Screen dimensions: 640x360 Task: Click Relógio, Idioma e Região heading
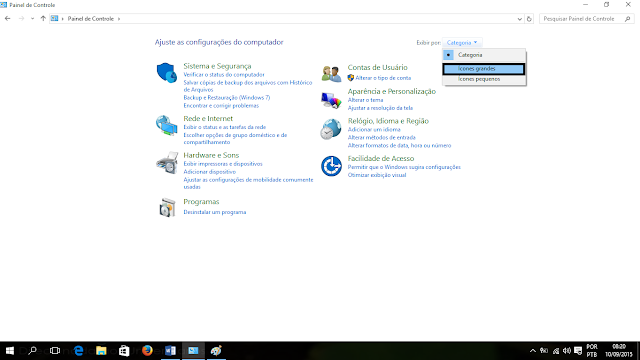[x=388, y=121]
